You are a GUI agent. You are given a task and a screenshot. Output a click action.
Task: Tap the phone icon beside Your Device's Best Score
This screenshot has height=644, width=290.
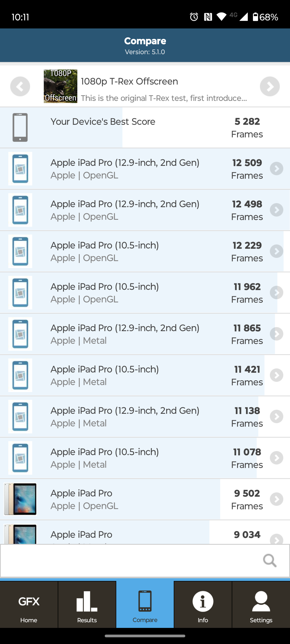[20, 127]
